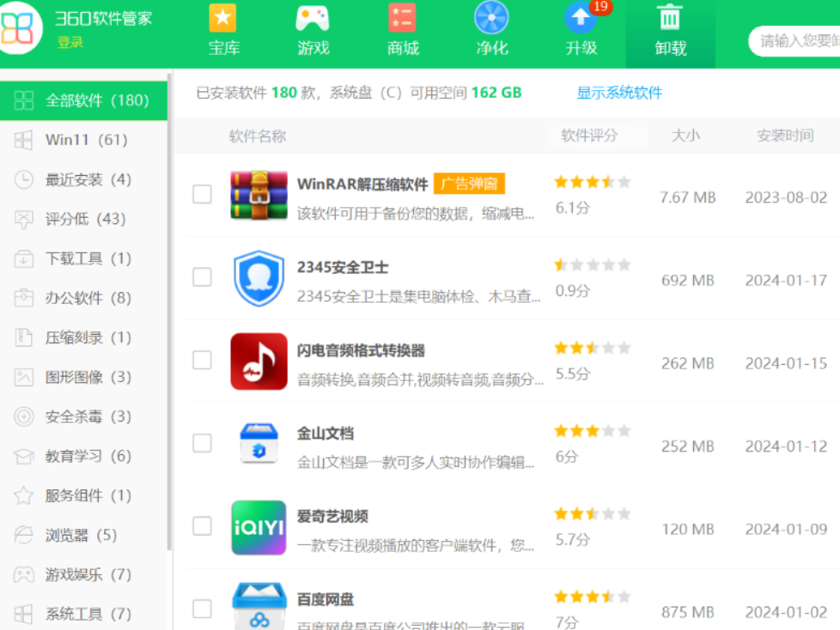Select the Win11 (61) category
The height and width of the screenshot is (630, 840).
tap(83, 140)
